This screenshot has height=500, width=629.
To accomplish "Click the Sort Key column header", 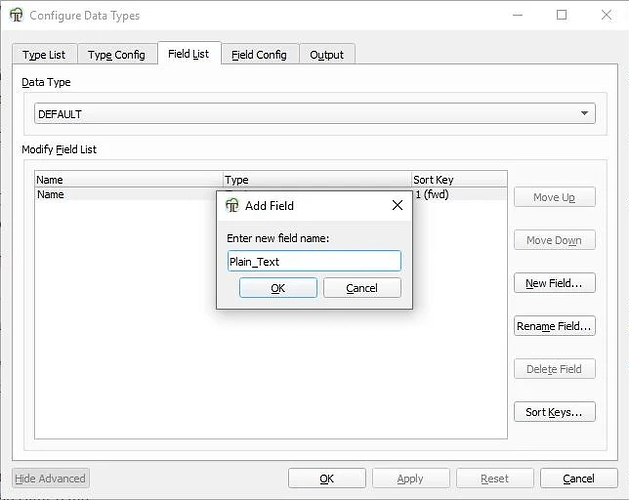I will (456, 180).
